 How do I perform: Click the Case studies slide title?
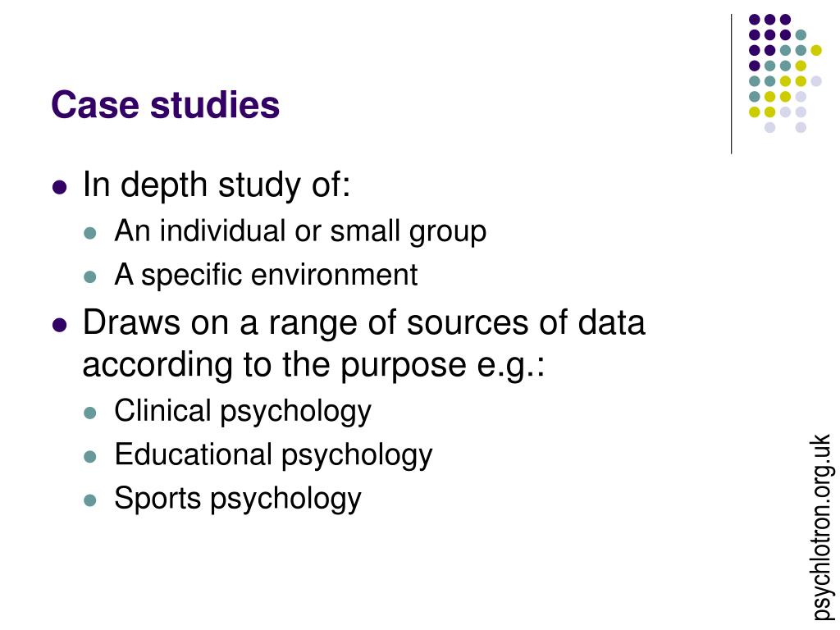(165, 104)
